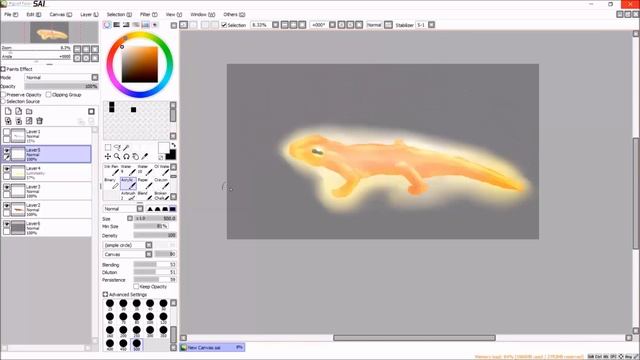This screenshot has width=640, height=360.
Task: Choose the Oil Water brush
Action: click(x=161, y=170)
